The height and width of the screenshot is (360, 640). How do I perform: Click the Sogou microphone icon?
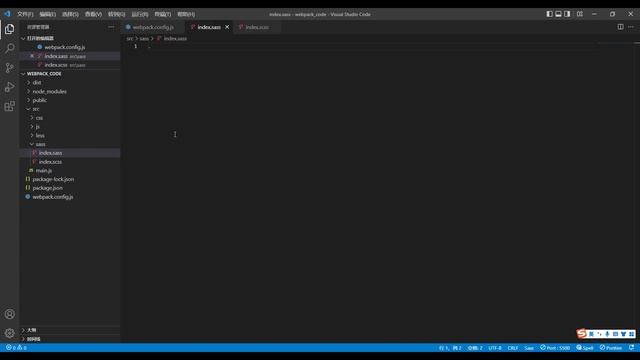click(607, 334)
